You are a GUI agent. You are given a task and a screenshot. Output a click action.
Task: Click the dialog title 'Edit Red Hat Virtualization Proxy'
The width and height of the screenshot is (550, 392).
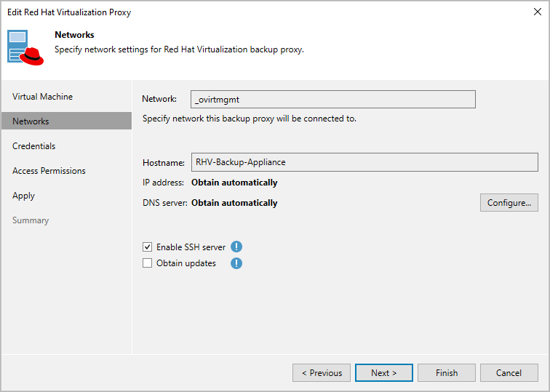[x=69, y=12]
